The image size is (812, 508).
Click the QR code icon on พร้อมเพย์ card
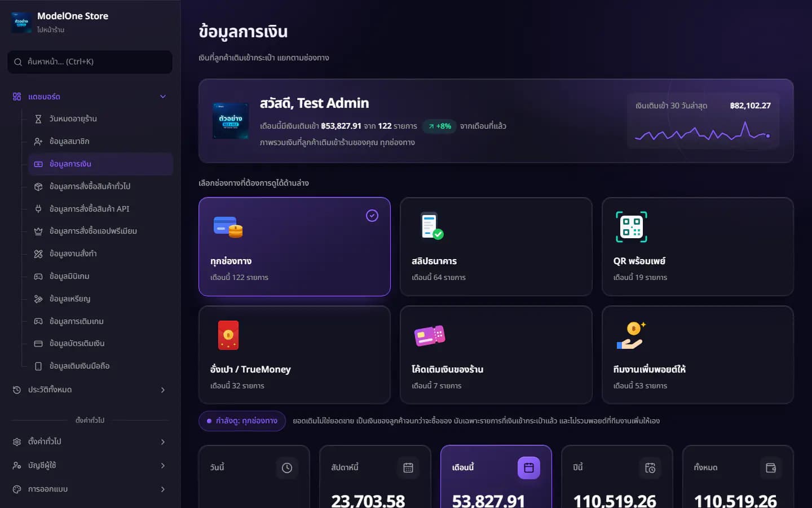(x=632, y=227)
